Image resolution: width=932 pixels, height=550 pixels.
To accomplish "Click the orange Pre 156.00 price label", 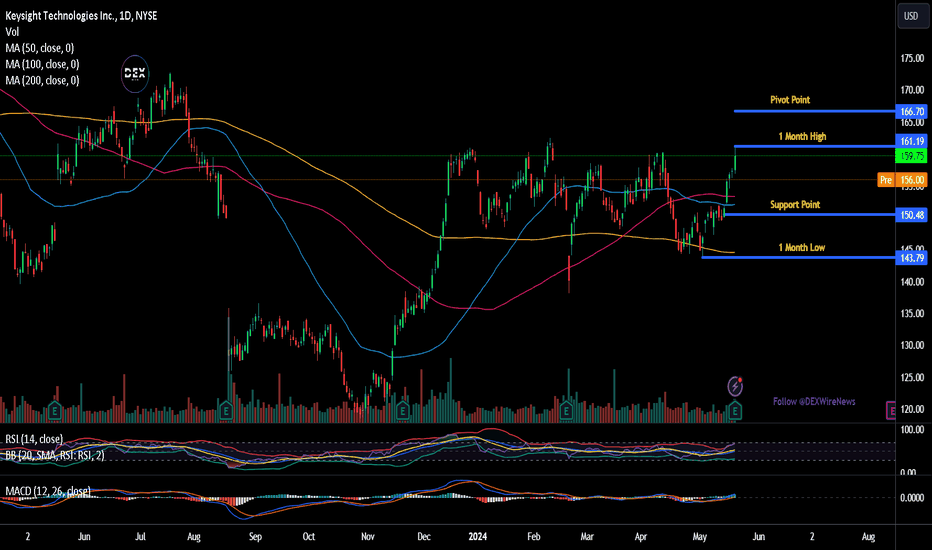I will tap(902, 180).
